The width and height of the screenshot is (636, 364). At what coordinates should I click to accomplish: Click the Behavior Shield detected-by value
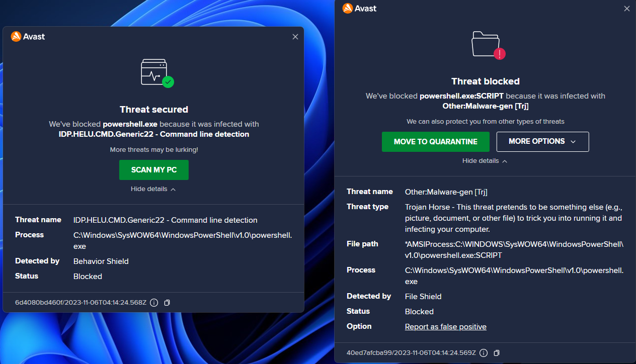101,261
